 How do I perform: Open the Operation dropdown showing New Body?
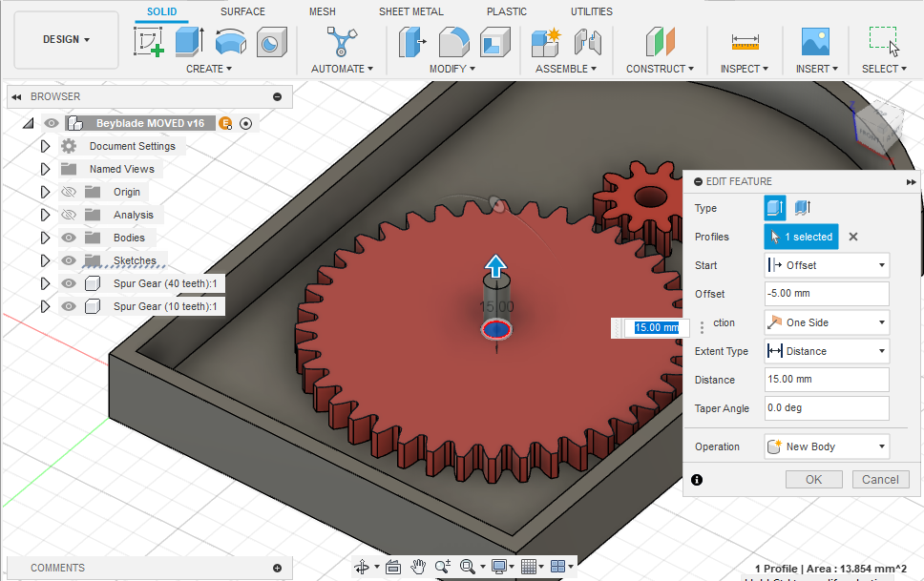pyautogui.click(x=826, y=446)
